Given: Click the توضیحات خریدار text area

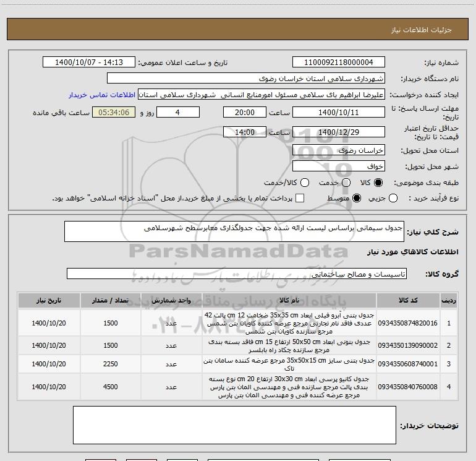Looking at the screenshot, I should pos(234,425).
